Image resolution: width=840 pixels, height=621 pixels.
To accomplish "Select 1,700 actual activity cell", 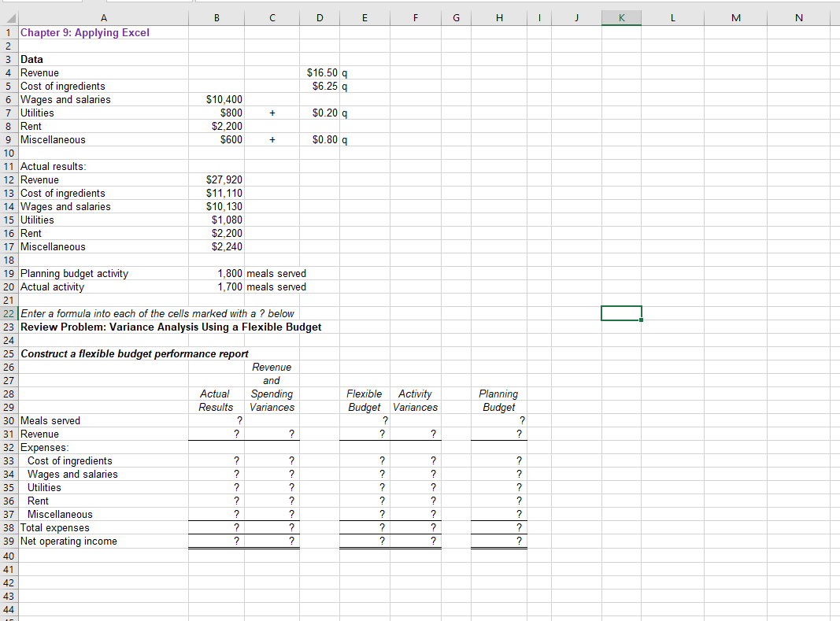I will 216,287.
